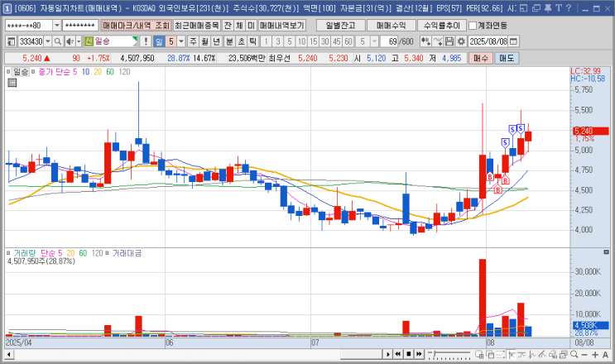Open the dropdown next to speaker icon
Viewport: 615px width, 364px height.
point(79,41)
